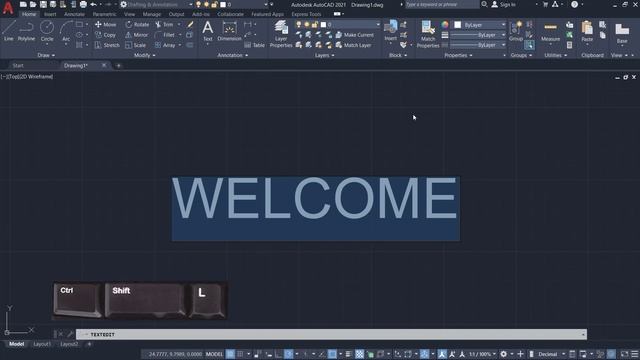Open the annotation scale 1:1 dropdown
The width and height of the screenshot is (640, 360).
click(x=482, y=354)
